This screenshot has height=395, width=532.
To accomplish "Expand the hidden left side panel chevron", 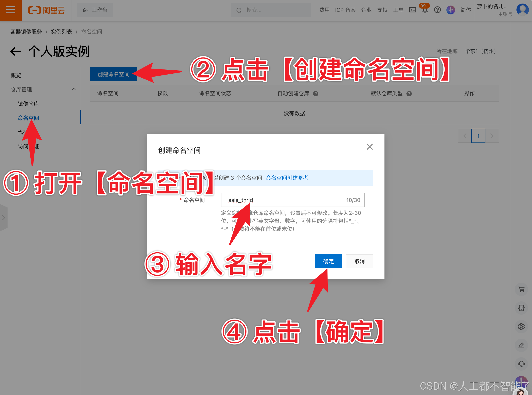I will [4, 218].
